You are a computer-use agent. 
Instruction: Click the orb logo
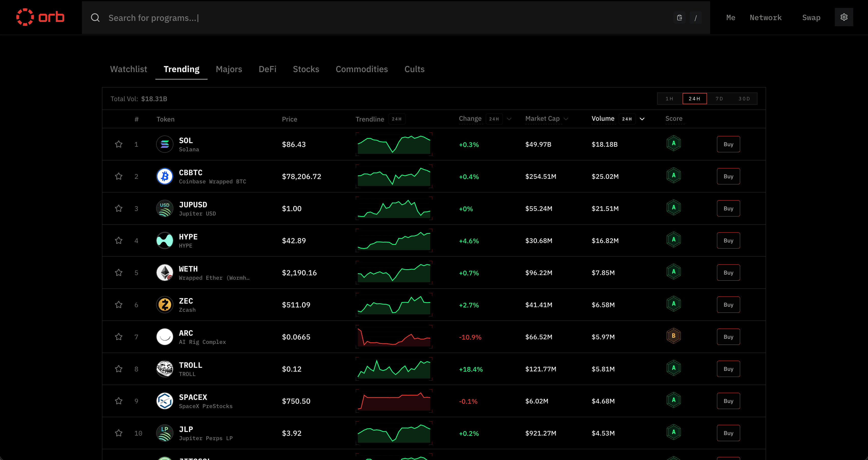point(40,17)
